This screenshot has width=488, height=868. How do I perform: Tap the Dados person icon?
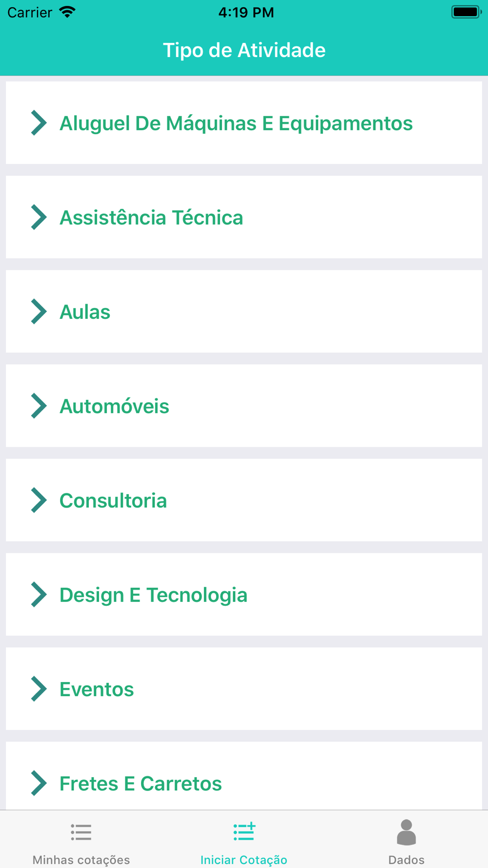[407, 832]
